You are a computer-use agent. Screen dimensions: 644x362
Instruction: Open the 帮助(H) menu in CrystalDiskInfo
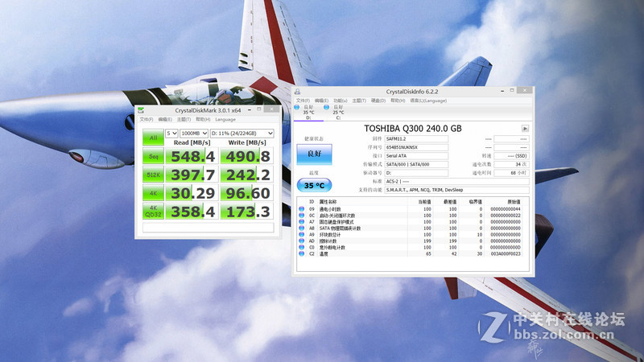(398, 101)
